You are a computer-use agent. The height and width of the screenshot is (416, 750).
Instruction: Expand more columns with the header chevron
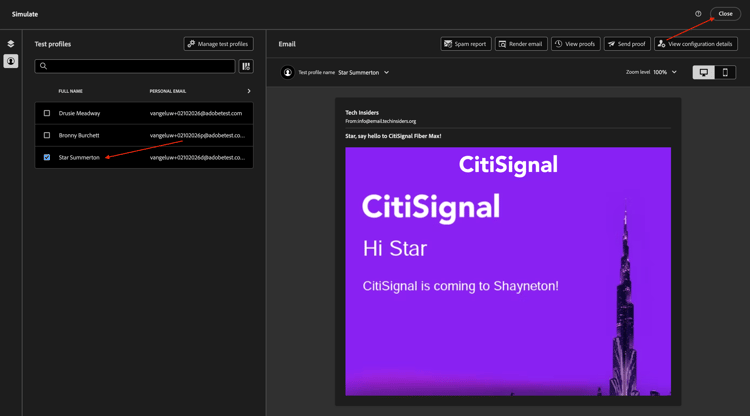tap(249, 91)
